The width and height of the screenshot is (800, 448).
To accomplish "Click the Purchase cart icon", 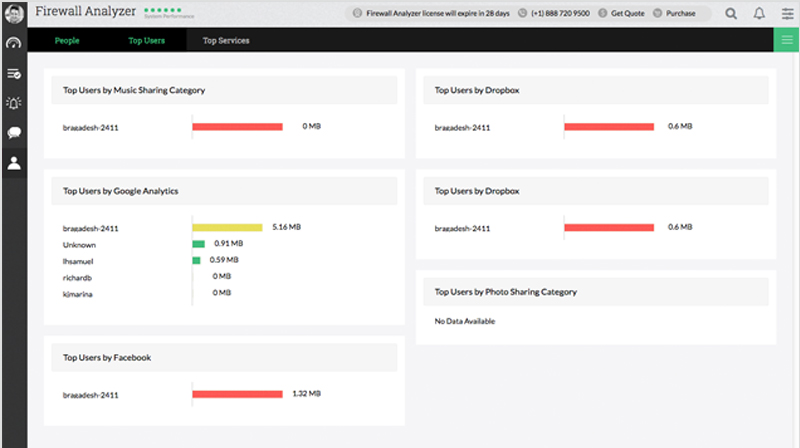I will (658, 13).
